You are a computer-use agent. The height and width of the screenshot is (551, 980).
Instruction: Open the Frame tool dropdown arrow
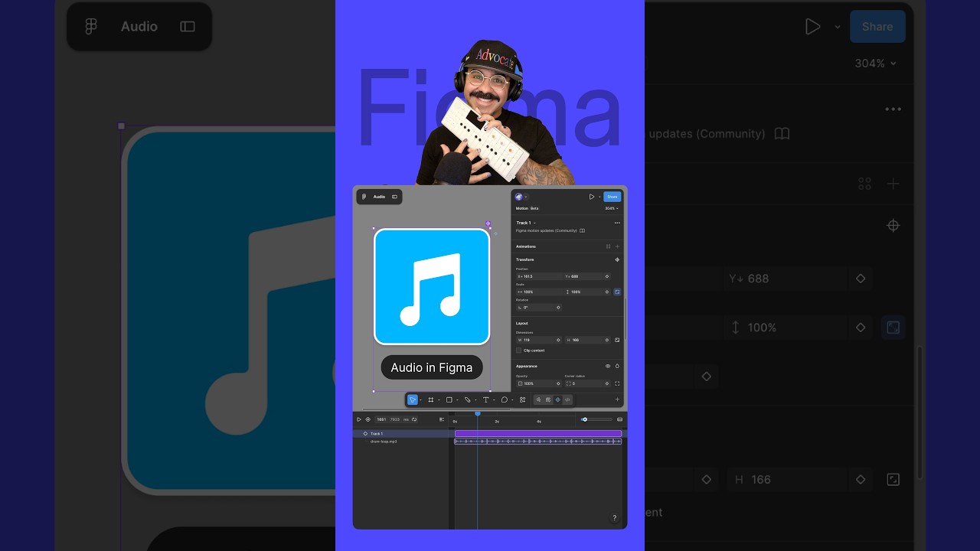click(x=439, y=400)
